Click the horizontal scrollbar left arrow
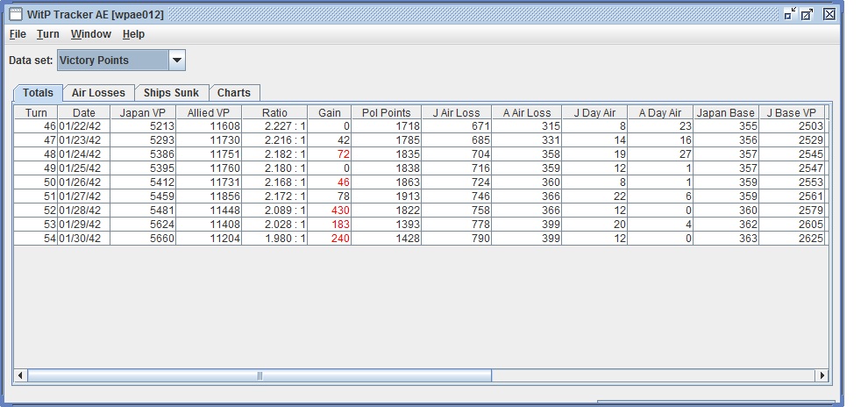 coord(20,375)
